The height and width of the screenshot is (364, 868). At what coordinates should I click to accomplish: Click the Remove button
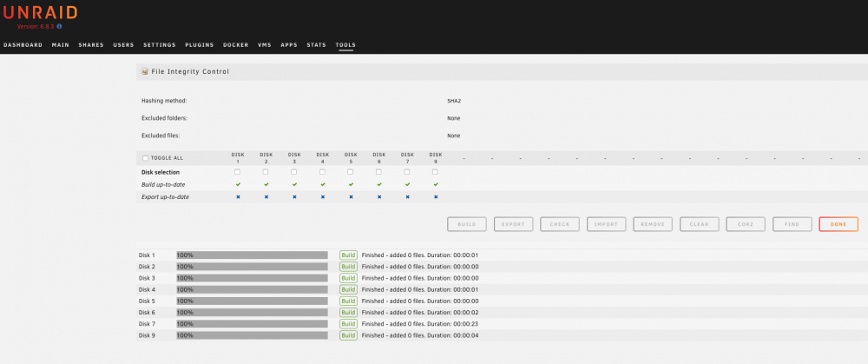pos(653,224)
